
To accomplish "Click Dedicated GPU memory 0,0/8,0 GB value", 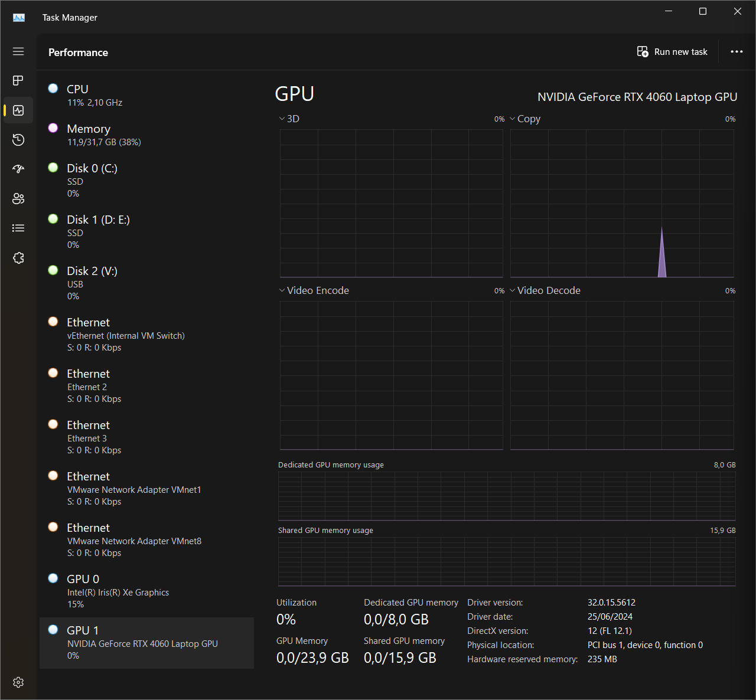I will 396,619.
